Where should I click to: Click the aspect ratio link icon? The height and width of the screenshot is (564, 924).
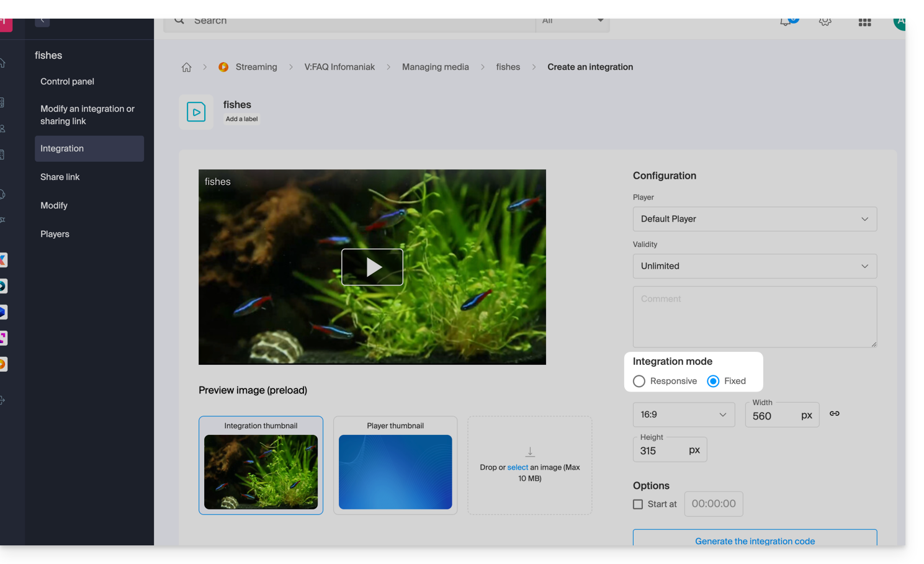click(x=835, y=414)
